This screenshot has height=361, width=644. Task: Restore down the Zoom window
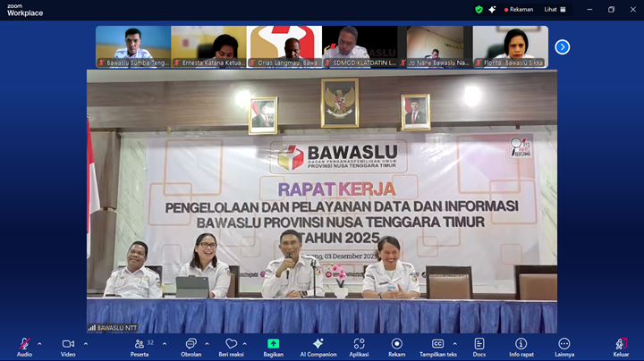611,10
